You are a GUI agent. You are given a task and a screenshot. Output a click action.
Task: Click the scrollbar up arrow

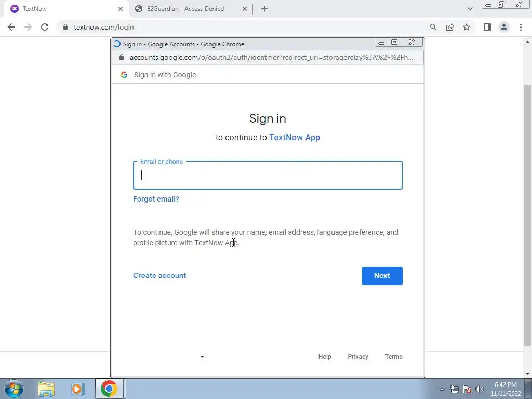(527, 42)
